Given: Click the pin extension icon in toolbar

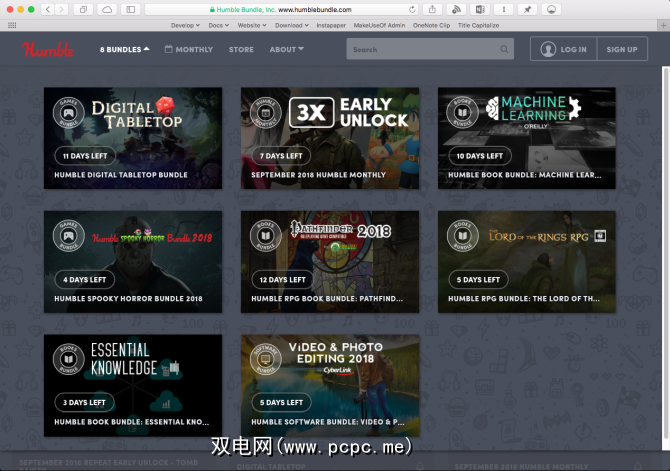Looking at the screenshot, I should click(527, 9).
